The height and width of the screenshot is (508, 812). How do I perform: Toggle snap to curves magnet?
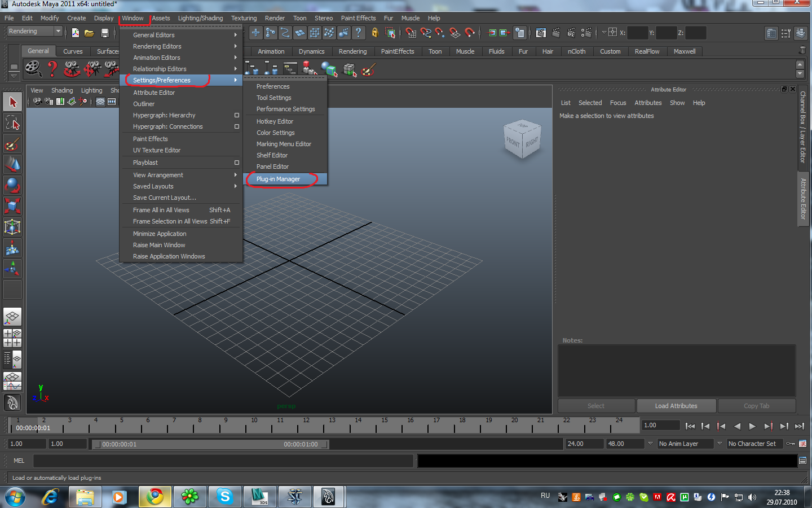[426, 33]
